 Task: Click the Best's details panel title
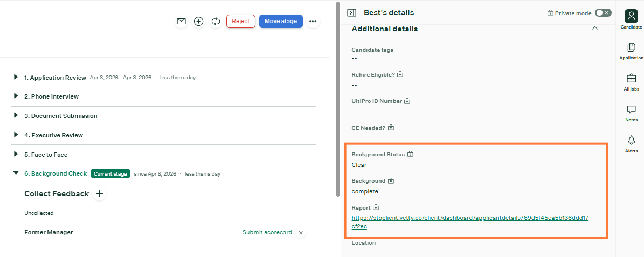point(389,13)
